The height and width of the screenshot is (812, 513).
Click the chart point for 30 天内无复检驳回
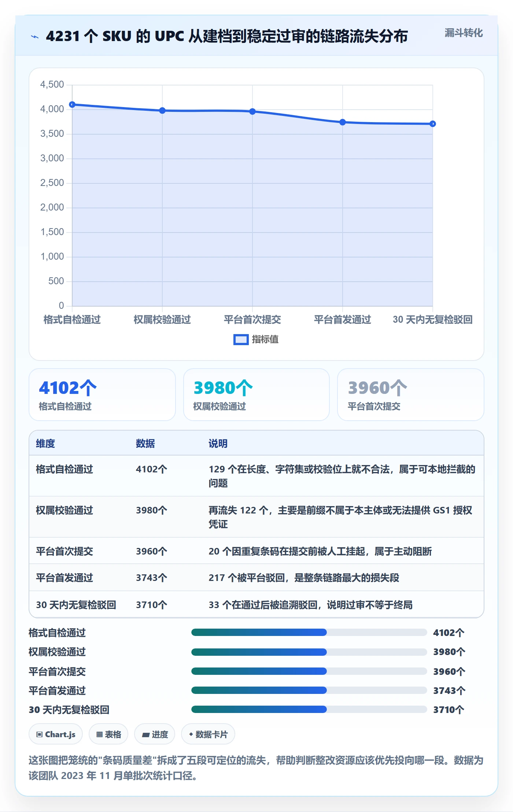[433, 124]
